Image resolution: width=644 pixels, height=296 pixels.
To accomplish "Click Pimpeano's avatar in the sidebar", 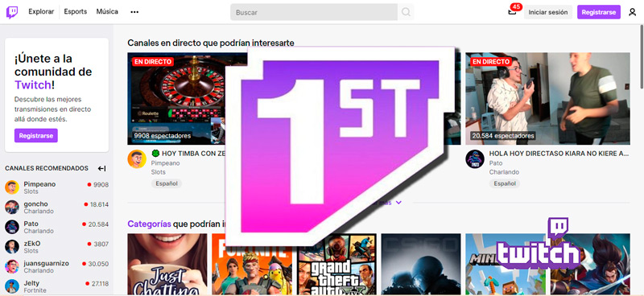I will pyautogui.click(x=12, y=187).
